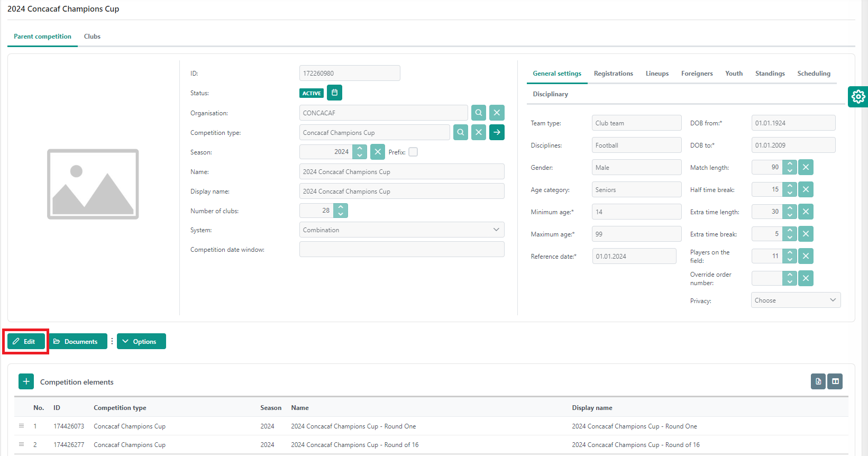
Task: Clear the Organisation field with X icon
Action: pos(497,113)
